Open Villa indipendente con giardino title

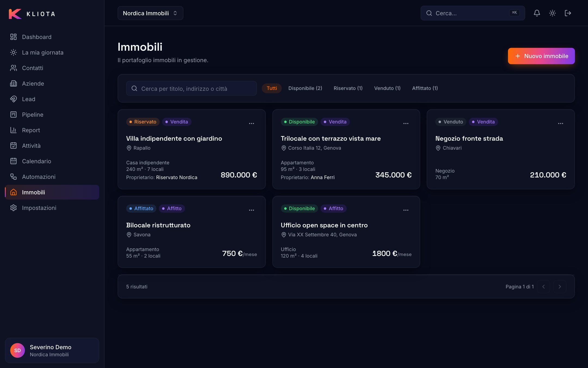[174, 138]
